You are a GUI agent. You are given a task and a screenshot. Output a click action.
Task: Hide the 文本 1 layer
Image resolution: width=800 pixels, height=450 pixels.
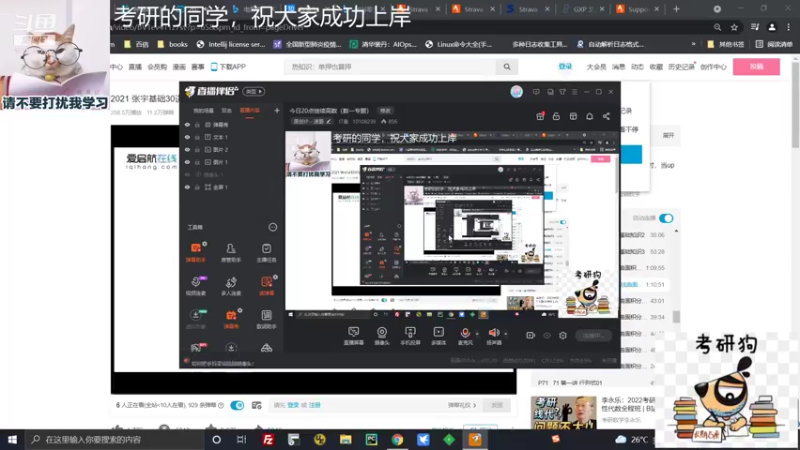pyautogui.click(x=187, y=137)
